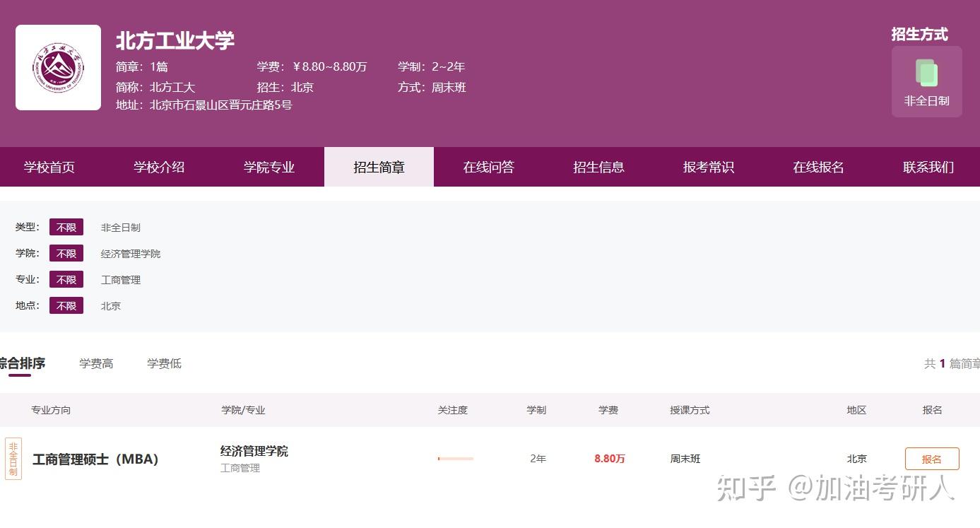Click the 报名 button for the MBA row
Image resolution: width=980 pixels, height=528 pixels.
click(x=932, y=459)
